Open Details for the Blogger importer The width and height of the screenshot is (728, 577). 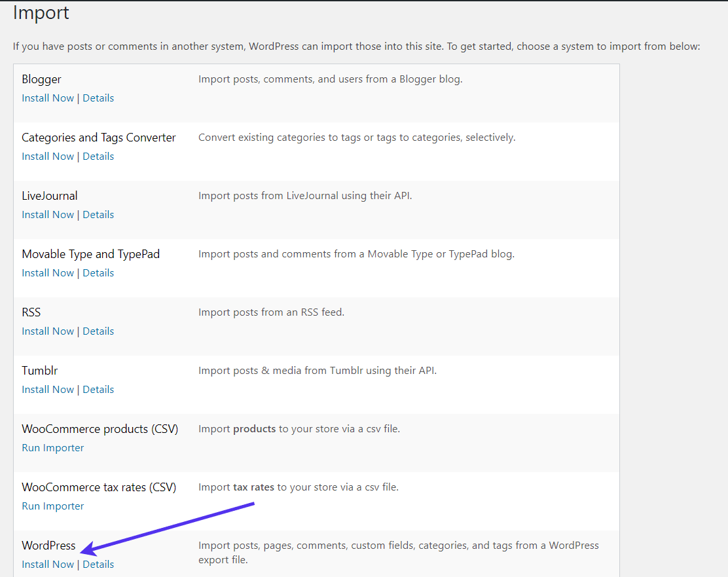(x=98, y=98)
